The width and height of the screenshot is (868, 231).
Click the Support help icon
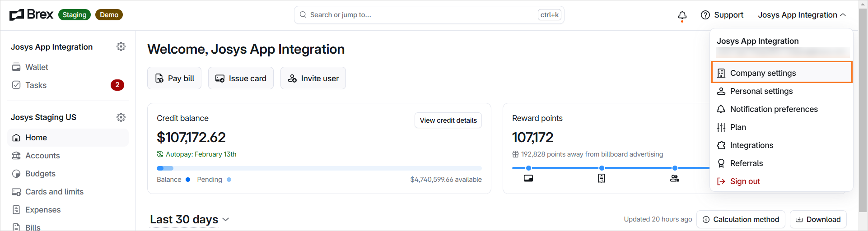705,15
